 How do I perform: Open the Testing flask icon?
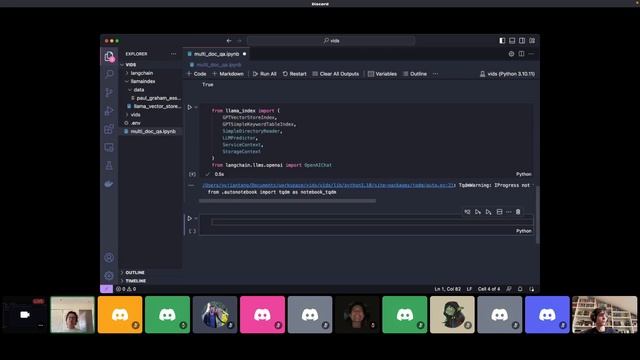coord(109,166)
